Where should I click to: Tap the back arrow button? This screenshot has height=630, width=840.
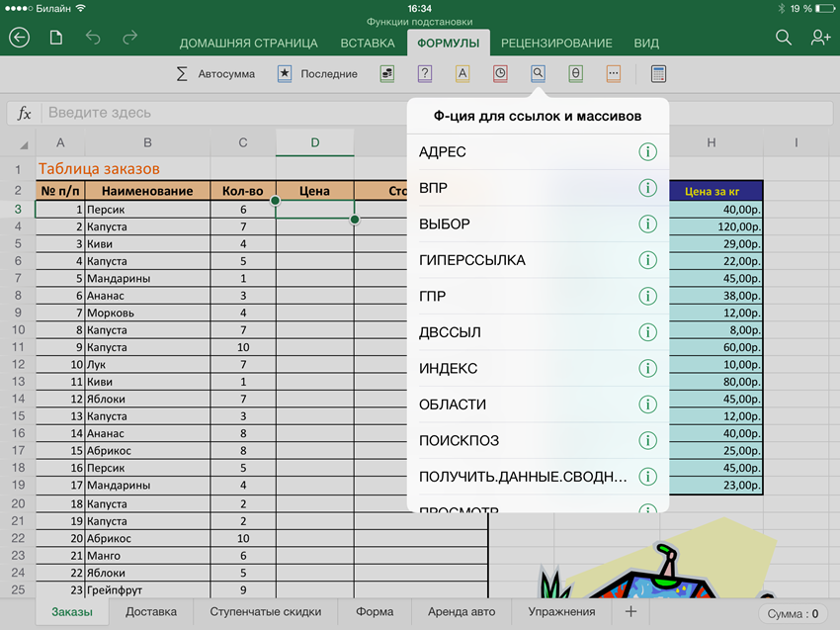click(20, 38)
